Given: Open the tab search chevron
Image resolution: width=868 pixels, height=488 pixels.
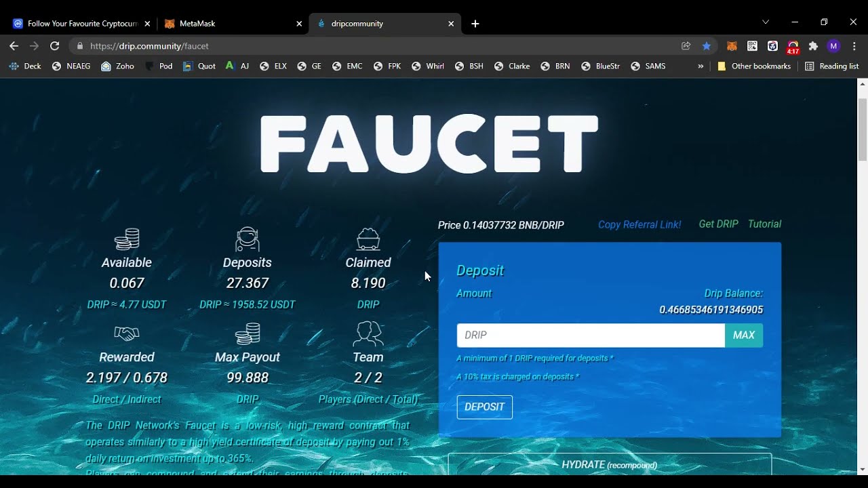Looking at the screenshot, I should point(766,22).
